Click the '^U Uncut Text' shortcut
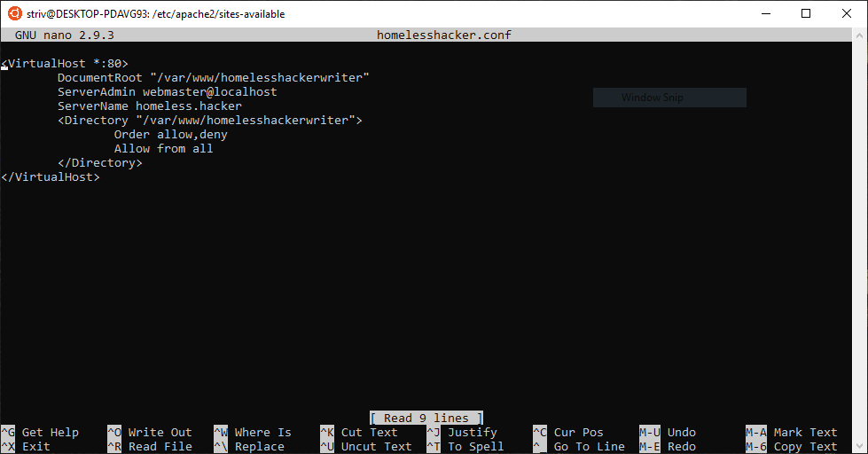 pos(366,446)
